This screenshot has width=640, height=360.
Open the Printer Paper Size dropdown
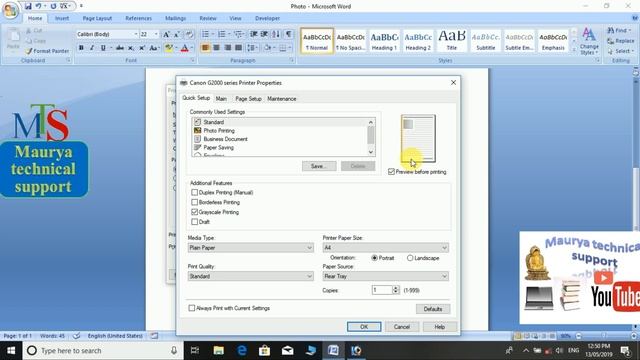click(386, 248)
